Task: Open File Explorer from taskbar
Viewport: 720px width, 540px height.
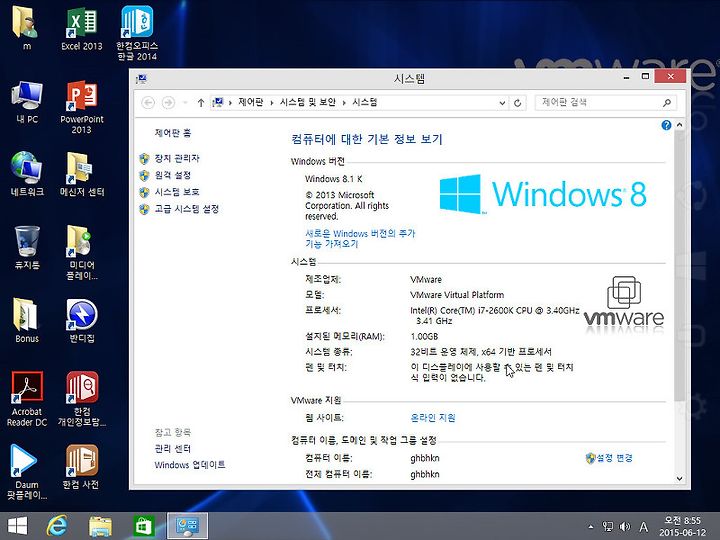Action: [100, 526]
